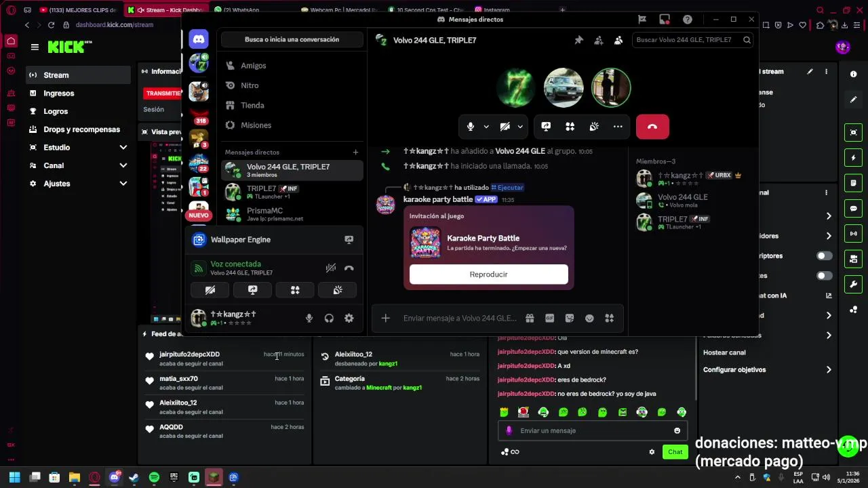Screen dimensions: 868x488
Task: Toggle Kick hamburger menu
Action: coord(35,47)
